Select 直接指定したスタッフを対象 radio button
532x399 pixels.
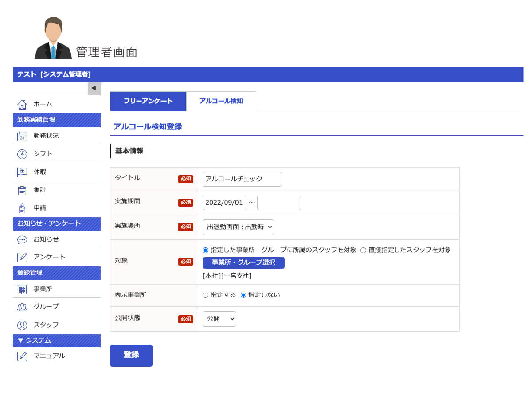tap(363, 250)
